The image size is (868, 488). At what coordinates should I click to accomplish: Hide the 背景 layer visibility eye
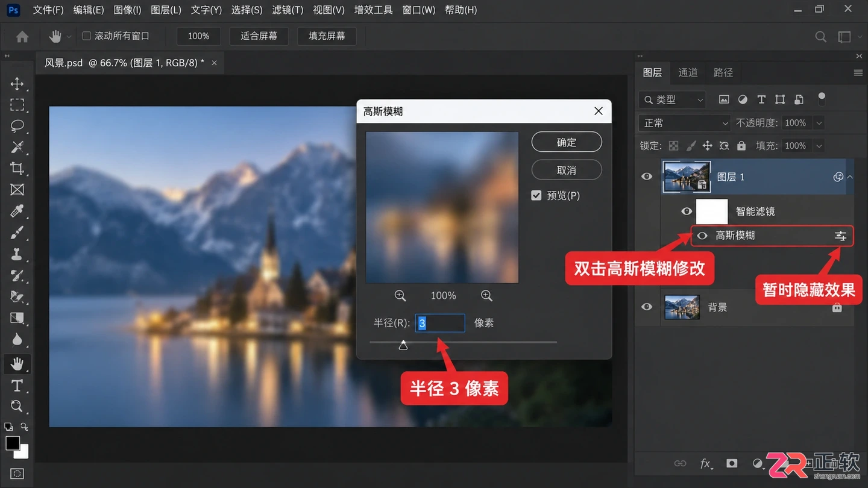(x=647, y=307)
